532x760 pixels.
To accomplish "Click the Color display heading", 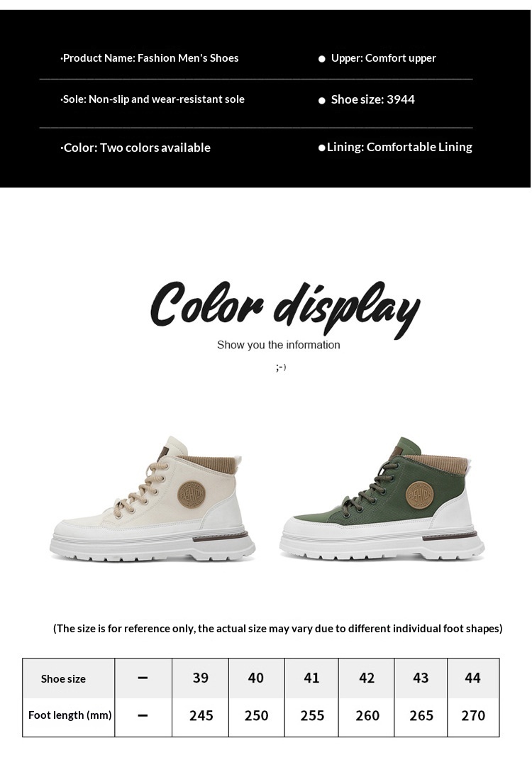I will tap(285, 309).
